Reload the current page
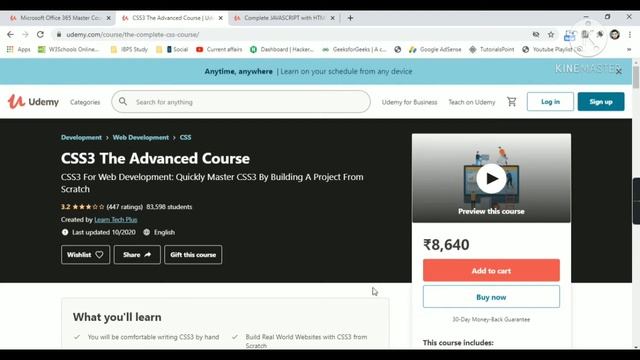Viewport: 640px width, 360px height. click(x=40, y=35)
